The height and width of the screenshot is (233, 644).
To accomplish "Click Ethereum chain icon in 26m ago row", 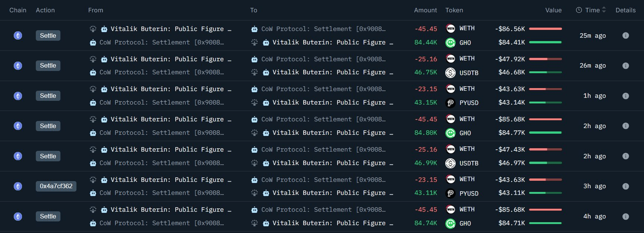I will [x=18, y=66].
